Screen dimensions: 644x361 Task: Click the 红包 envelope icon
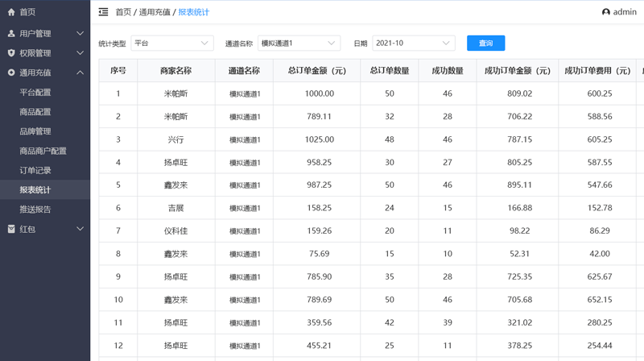click(11, 229)
